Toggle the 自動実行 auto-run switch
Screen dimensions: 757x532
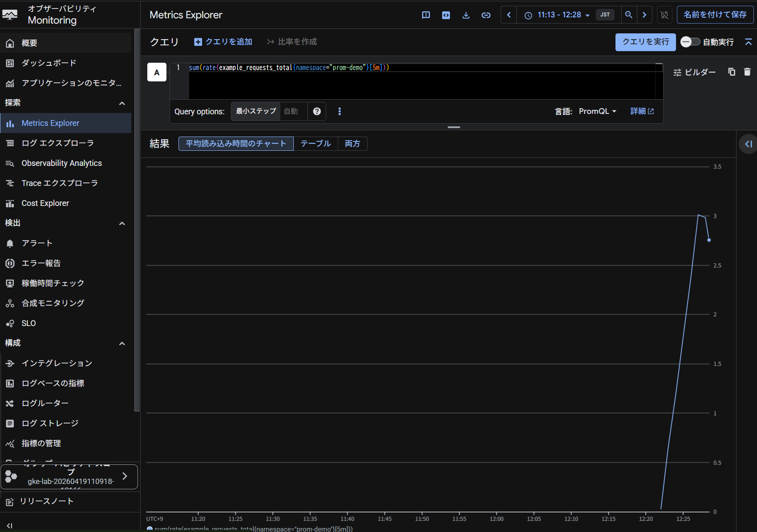pos(690,42)
